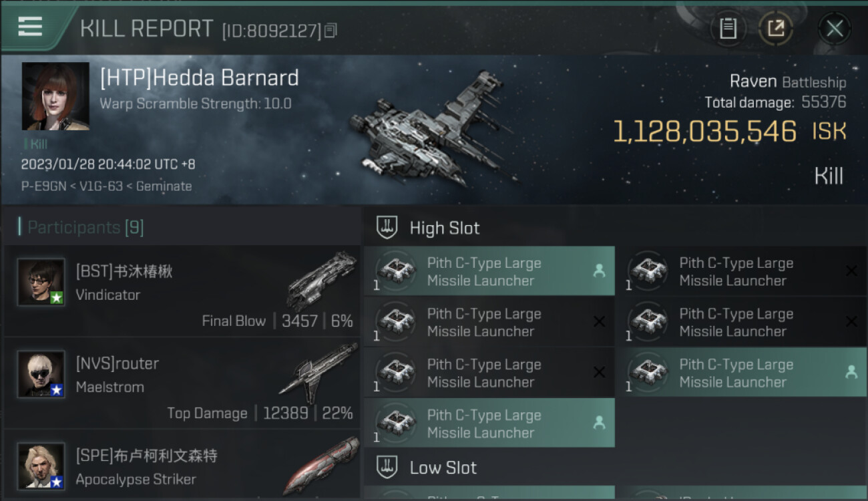Select the [BST] Vindicator pilot portrait
868x501 pixels.
41,282
